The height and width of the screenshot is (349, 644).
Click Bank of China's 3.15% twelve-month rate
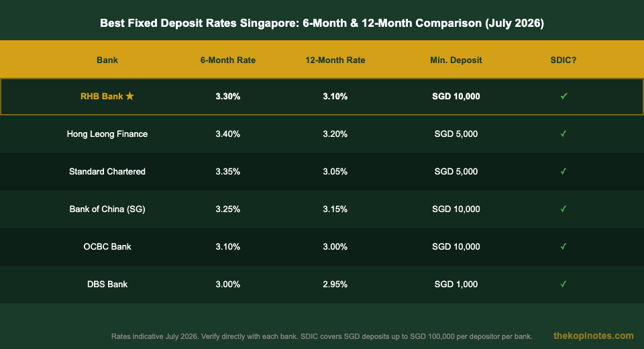point(335,209)
